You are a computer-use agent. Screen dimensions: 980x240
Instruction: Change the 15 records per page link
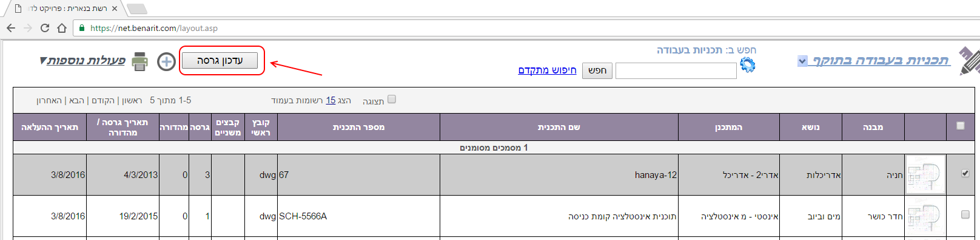pyautogui.click(x=331, y=100)
